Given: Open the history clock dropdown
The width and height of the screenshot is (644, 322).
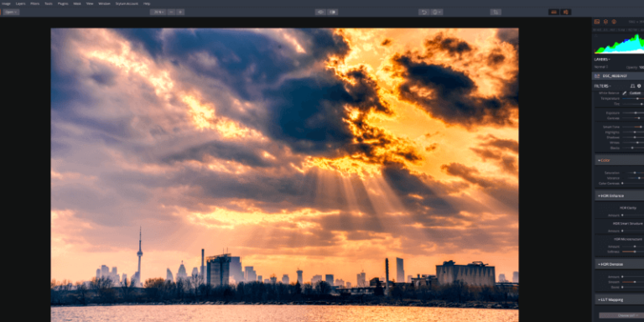Looking at the screenshot, I should point(437,12).
